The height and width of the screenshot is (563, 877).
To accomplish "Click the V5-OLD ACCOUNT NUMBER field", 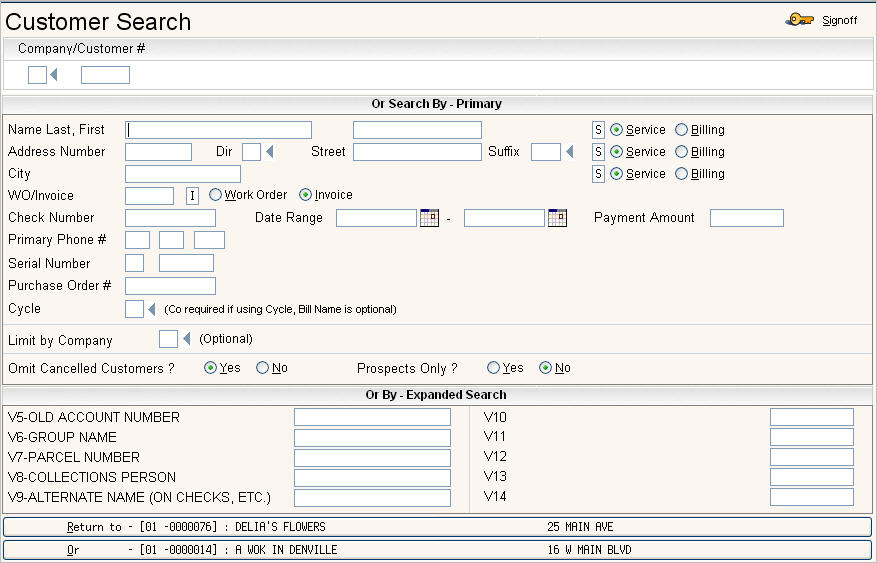I will coord(373,417).
